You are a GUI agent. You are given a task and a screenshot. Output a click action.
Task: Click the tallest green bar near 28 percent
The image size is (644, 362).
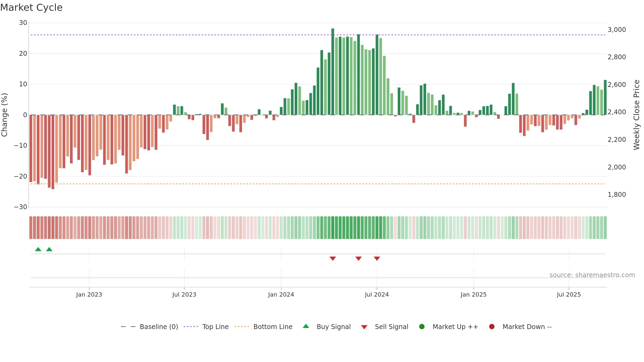pyautogui.click(x=333, y=72)
